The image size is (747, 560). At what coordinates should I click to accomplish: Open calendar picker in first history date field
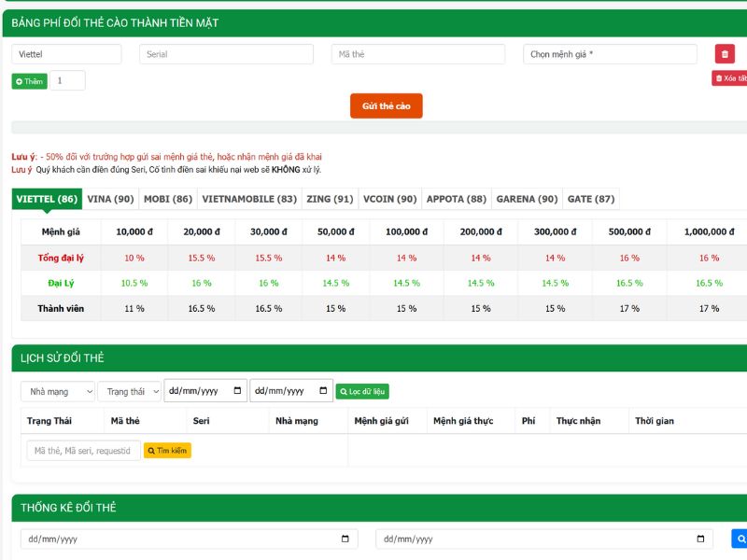point(237,390)
